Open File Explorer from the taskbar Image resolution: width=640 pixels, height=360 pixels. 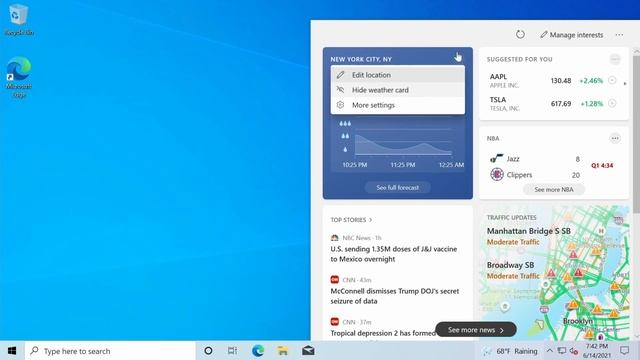283,351
